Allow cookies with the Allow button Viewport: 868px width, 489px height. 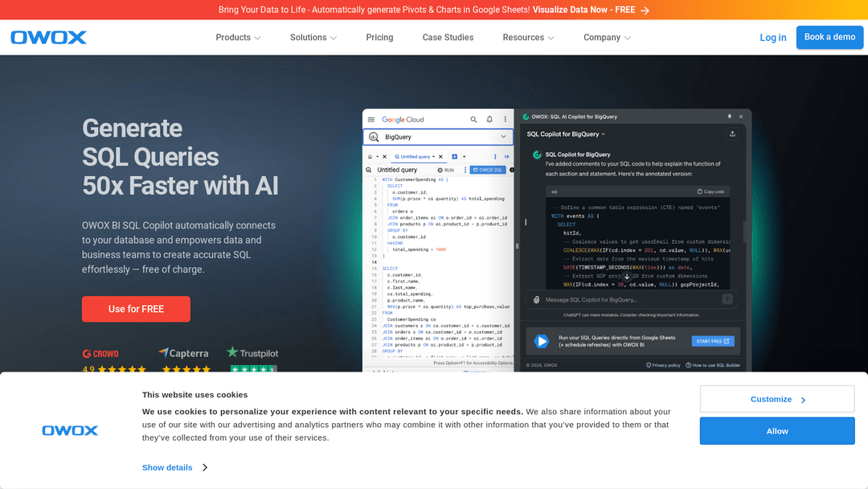tap(777, 431)
